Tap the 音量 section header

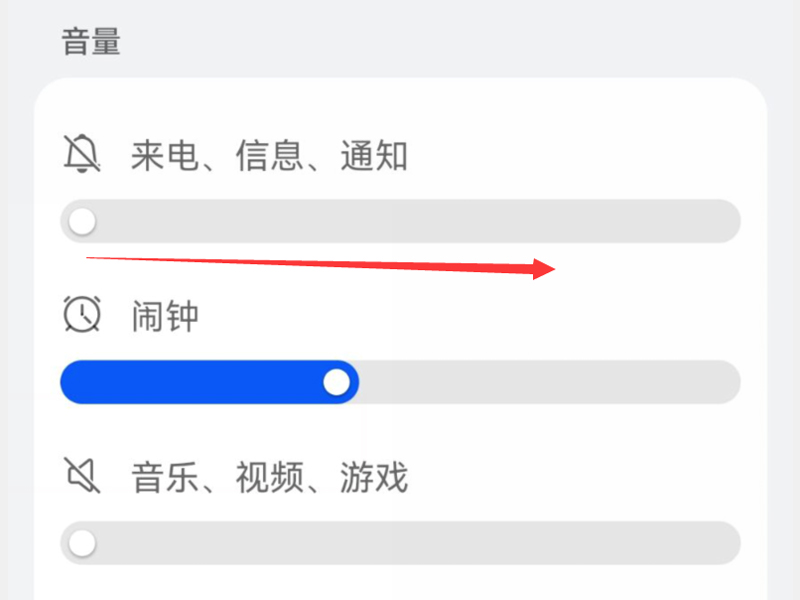tap(91, 42)
